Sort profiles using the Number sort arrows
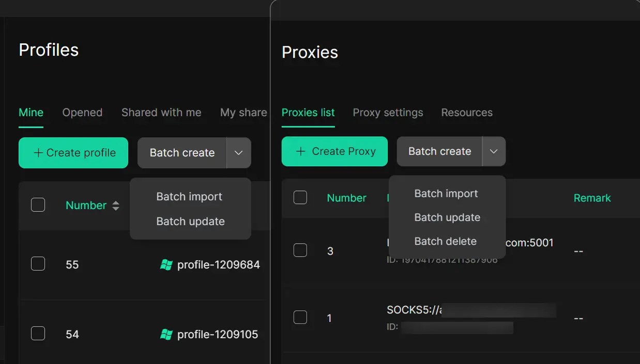The height and width of the screenshot is (364, 640). click(116, 205)
